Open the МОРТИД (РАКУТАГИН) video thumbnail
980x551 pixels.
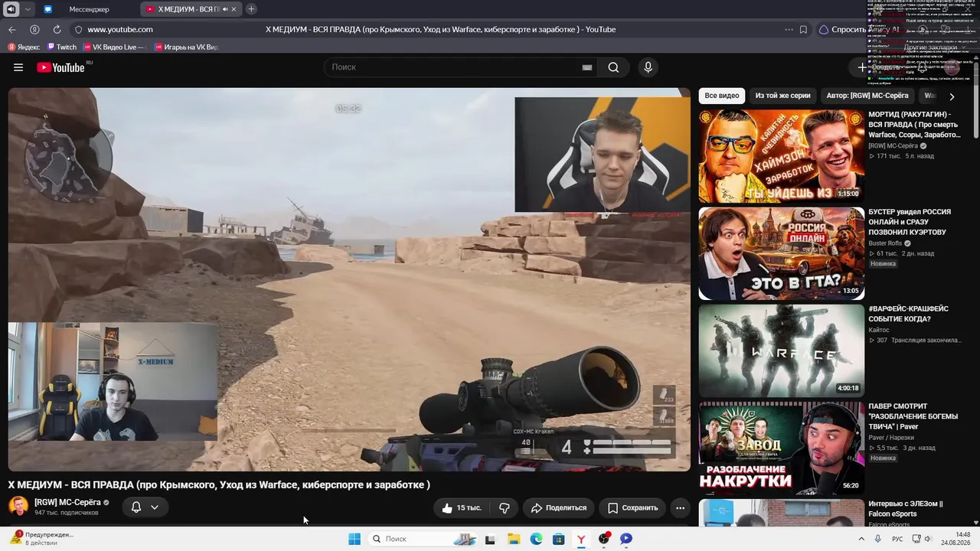[x=781, y=156]
